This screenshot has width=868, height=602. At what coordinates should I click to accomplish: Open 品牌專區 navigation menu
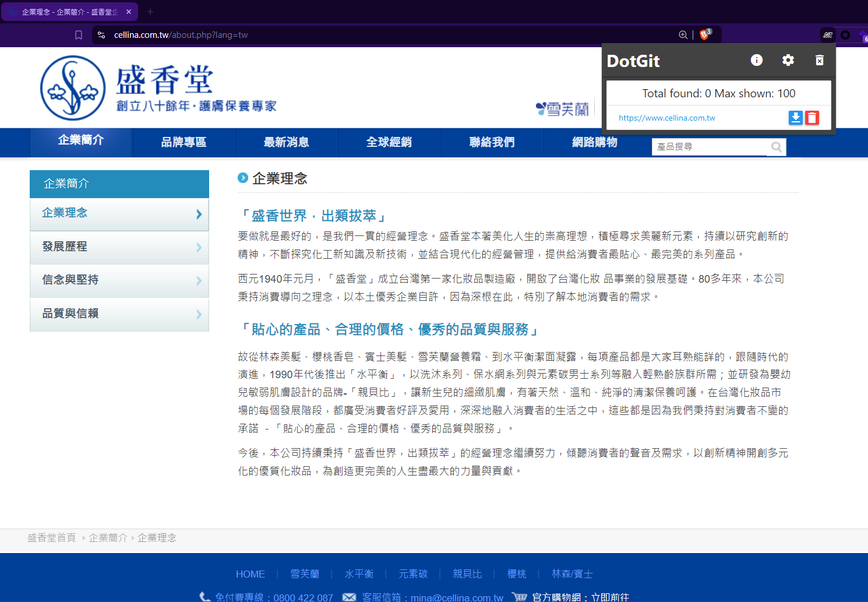coord(184,142)
